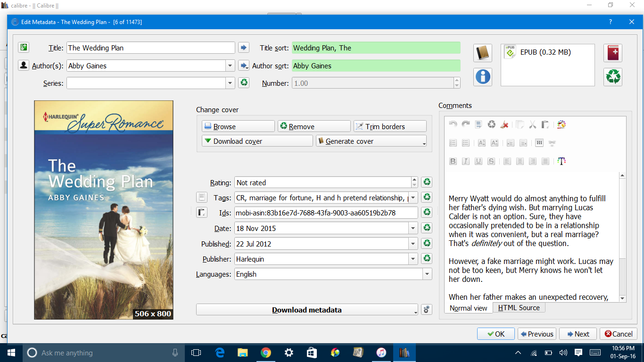644x362 pixels.
Task: Open the manage authors icon beside Author(s)
Action: (x=24, y=66)
